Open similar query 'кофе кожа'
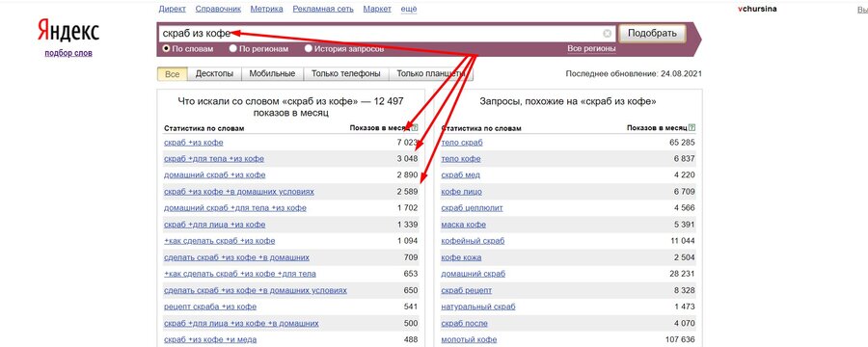868x347 pixels. [x=461, y=257]
